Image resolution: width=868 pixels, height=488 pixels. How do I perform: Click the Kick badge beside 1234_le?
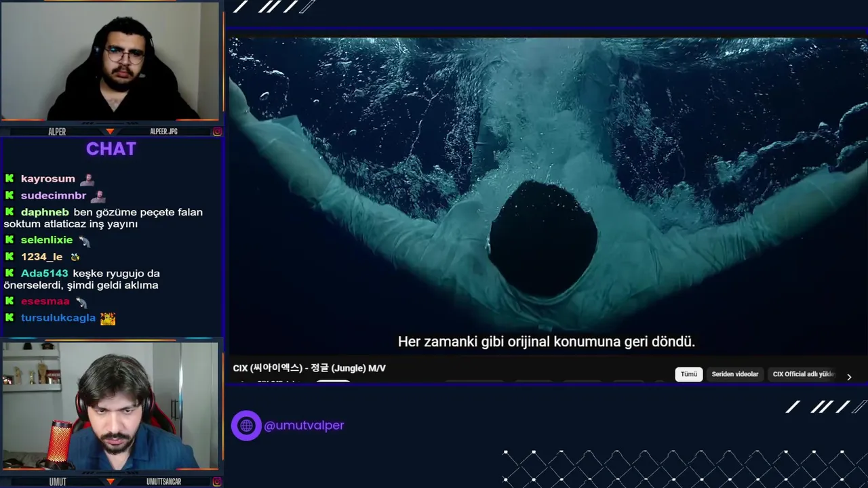pos(9,257)
